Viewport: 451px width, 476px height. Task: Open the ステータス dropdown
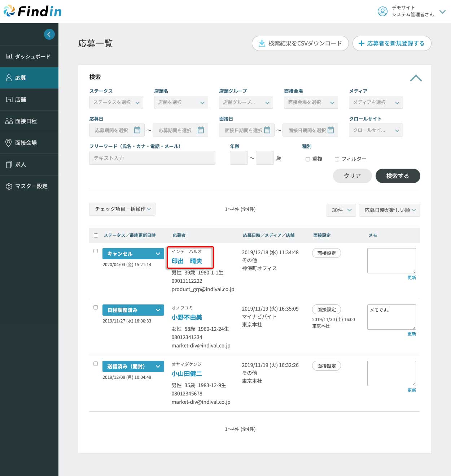[116, 103]
